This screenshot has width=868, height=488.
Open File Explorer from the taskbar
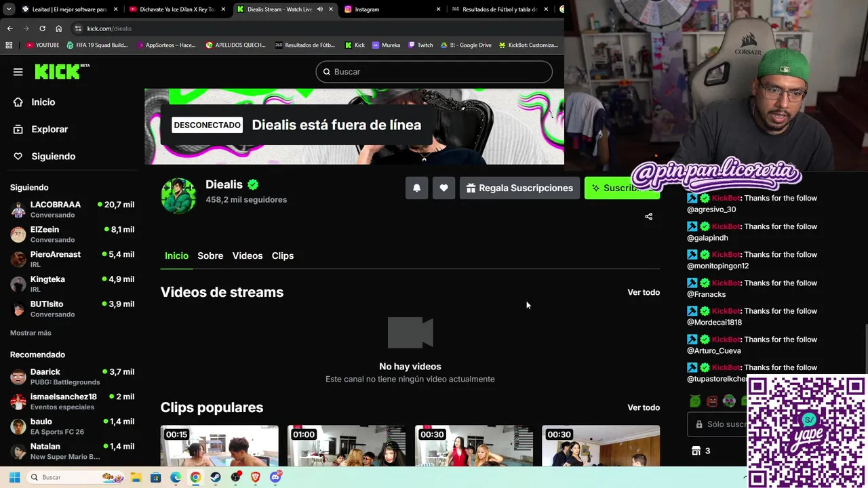pos(136,477)
